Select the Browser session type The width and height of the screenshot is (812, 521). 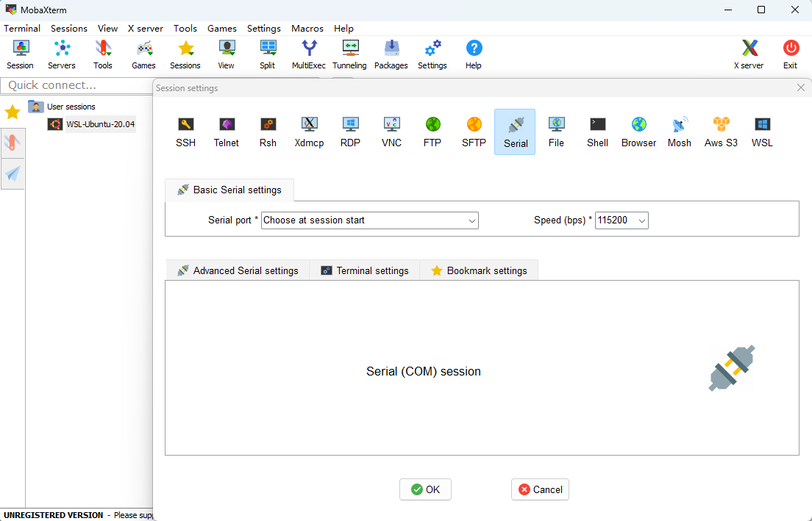pyautogui.click(x=639, y=132)
